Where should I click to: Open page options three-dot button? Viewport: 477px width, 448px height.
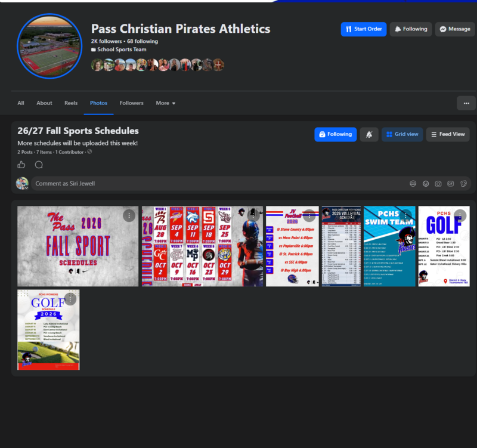pyautogui.click(x=466, y=103)
